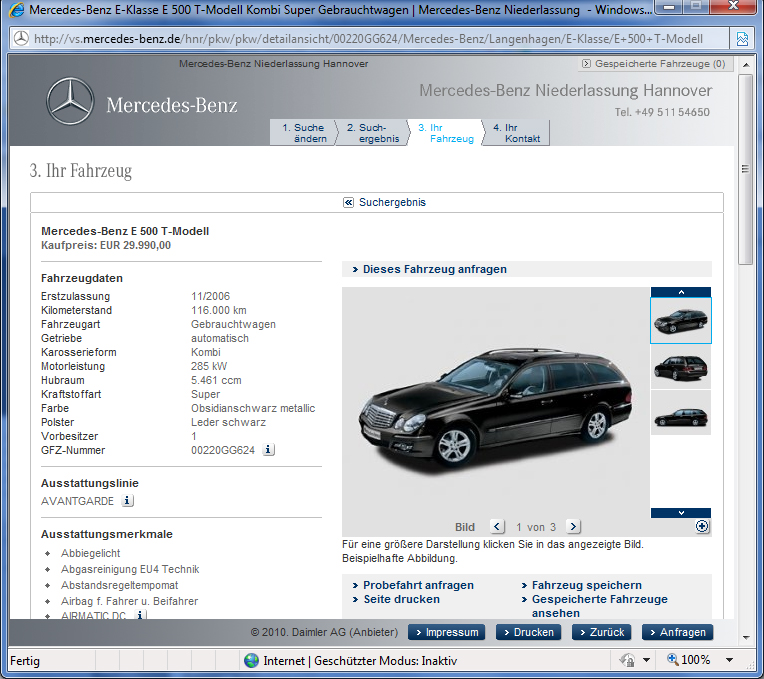Click the Anfragen button in footer
This screenshot has width=764, height=679.
pyautogui.click(x=677, y=632)
